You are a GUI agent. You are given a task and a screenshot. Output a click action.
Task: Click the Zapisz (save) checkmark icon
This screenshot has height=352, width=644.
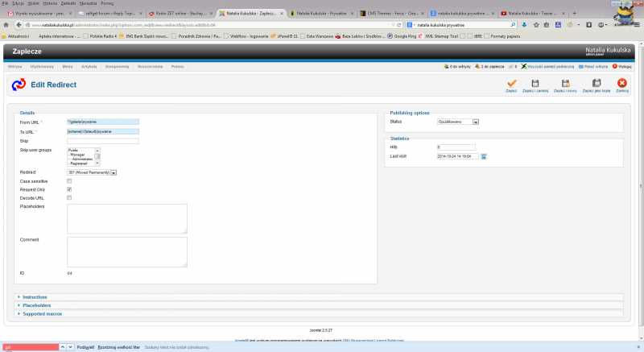coord(511,83)
